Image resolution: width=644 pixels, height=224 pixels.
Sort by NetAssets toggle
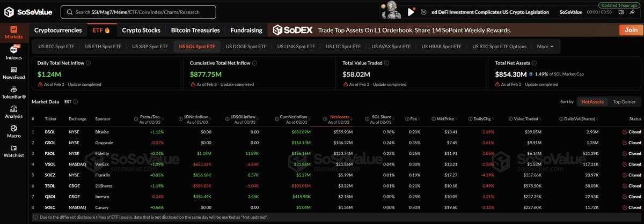click(592, 101)
